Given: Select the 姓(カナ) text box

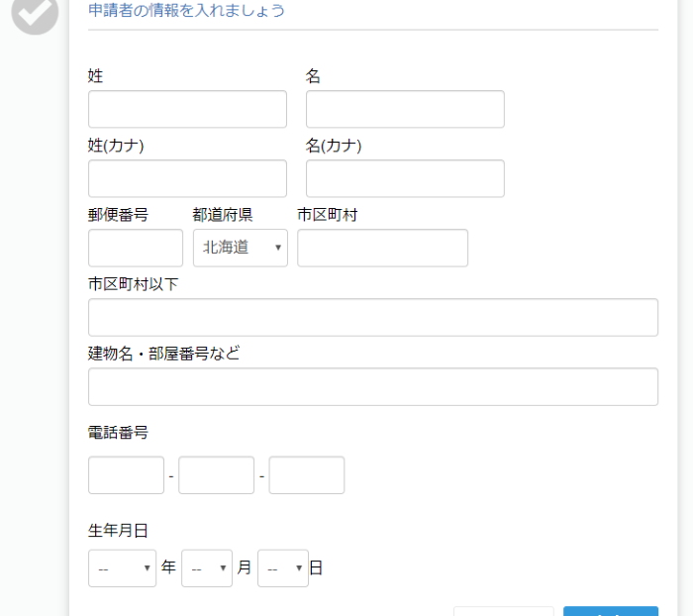Looking at the screenshot, I should pyautogui.click(x=187, y=178).
